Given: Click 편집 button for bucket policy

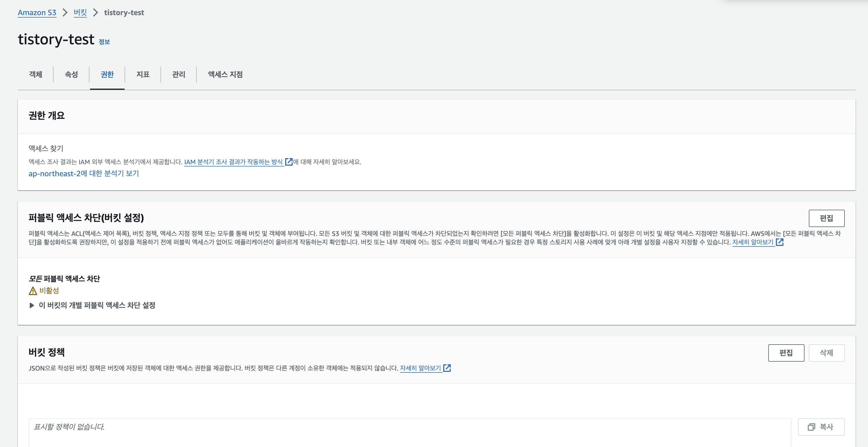Looking at the screenshot, I should (x=786, y=353).
